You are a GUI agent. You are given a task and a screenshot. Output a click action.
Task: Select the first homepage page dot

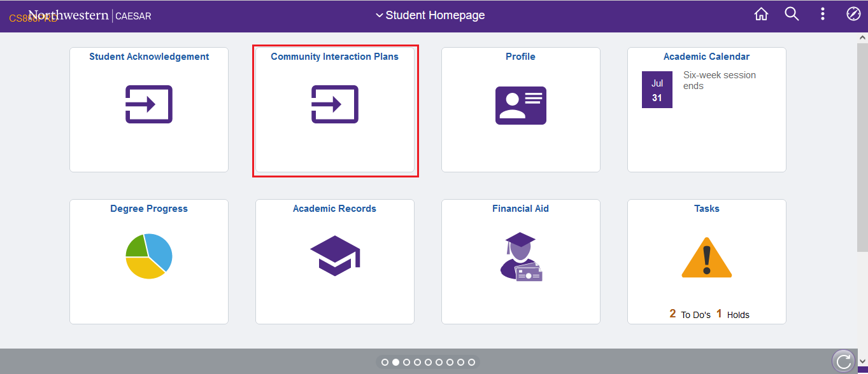(x=385, y=362)
